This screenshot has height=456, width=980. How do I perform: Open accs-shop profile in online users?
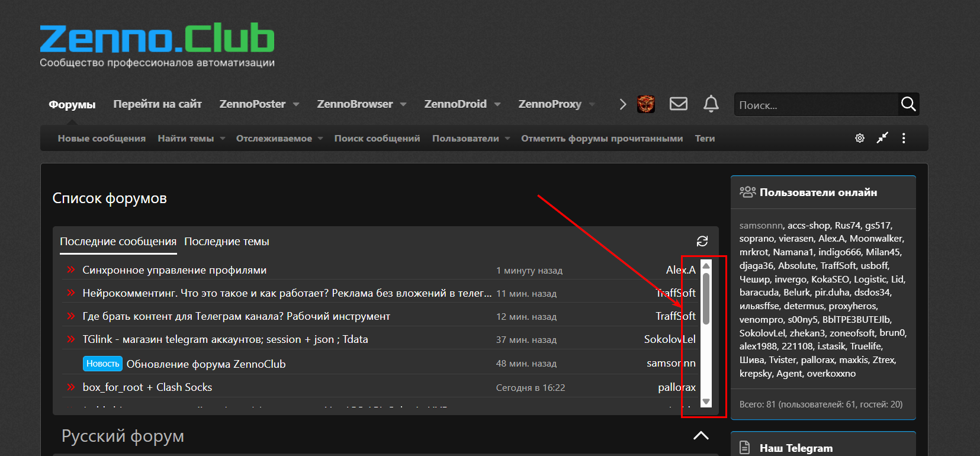coord(809,226)
